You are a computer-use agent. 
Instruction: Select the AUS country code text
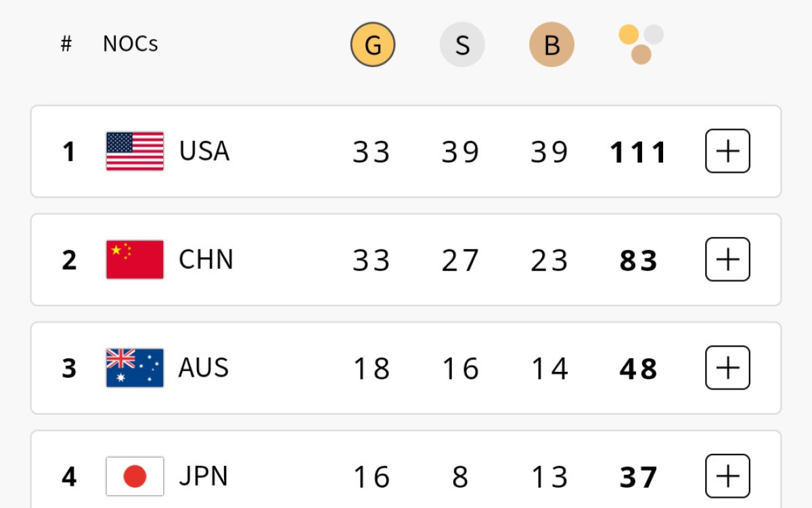(x=204, y=368)
